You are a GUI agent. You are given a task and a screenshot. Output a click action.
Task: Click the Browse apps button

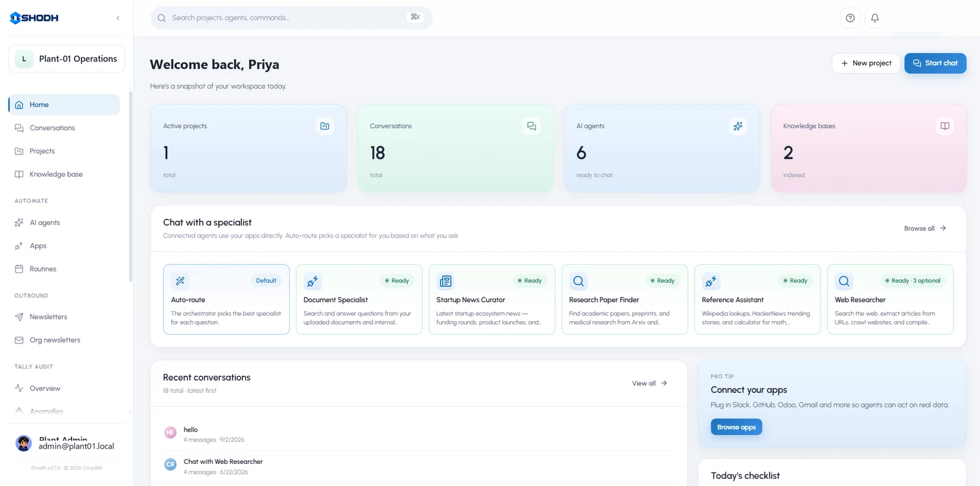point(736,427)
